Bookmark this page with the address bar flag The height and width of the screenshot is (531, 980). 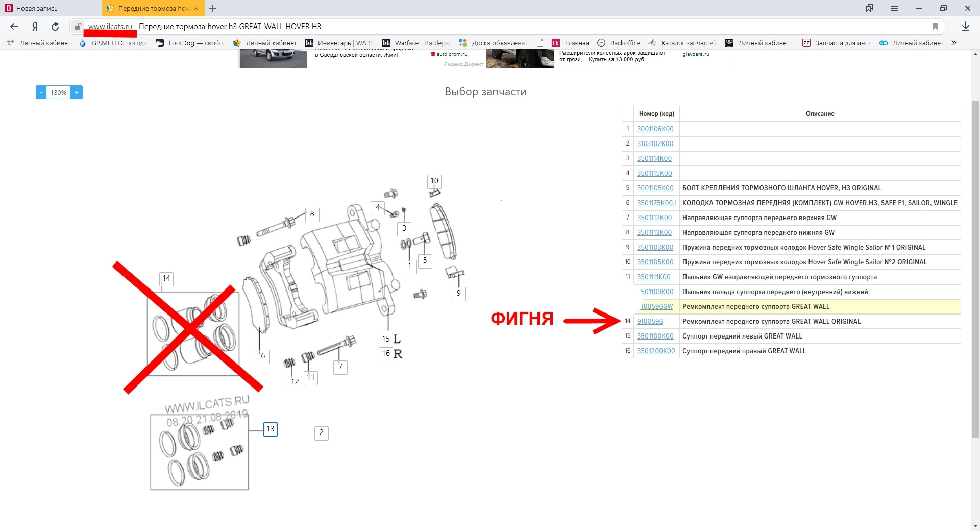pos(935,27)
